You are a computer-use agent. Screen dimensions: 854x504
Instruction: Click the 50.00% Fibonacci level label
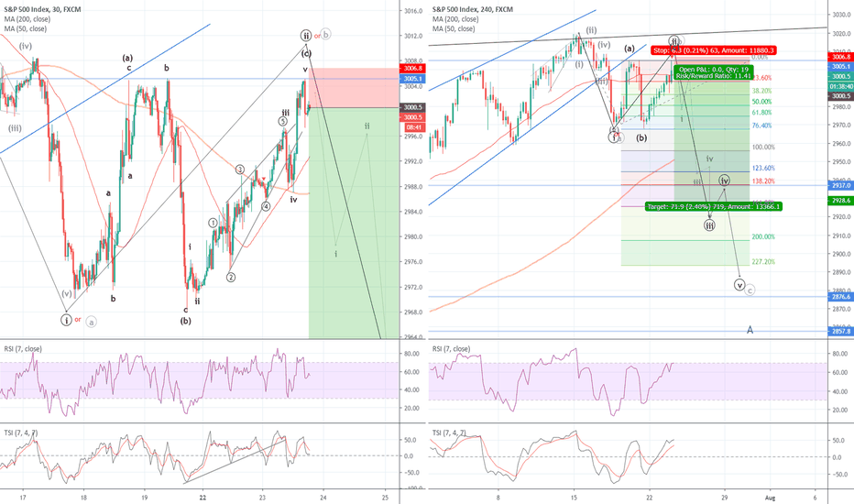[761, 102]
